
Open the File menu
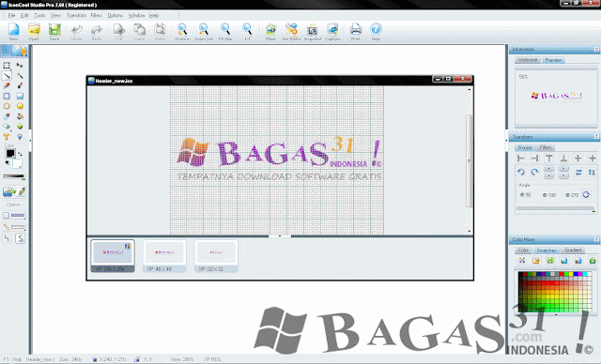11,15
